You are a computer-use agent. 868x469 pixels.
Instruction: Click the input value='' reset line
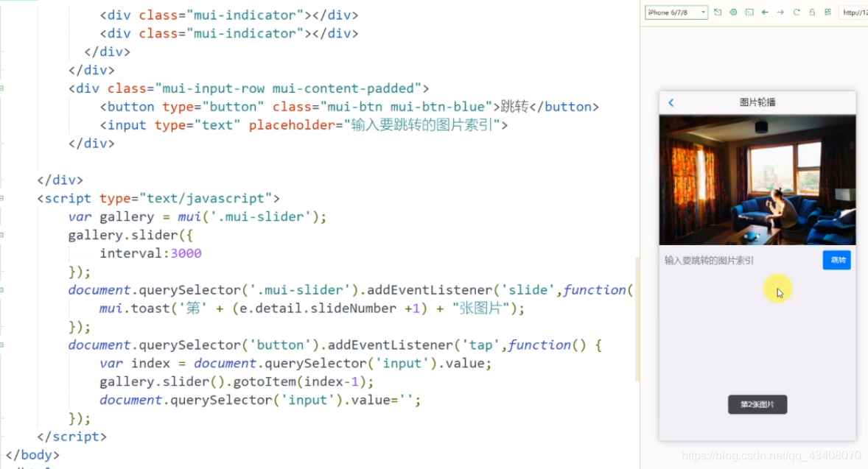(260, 400)
